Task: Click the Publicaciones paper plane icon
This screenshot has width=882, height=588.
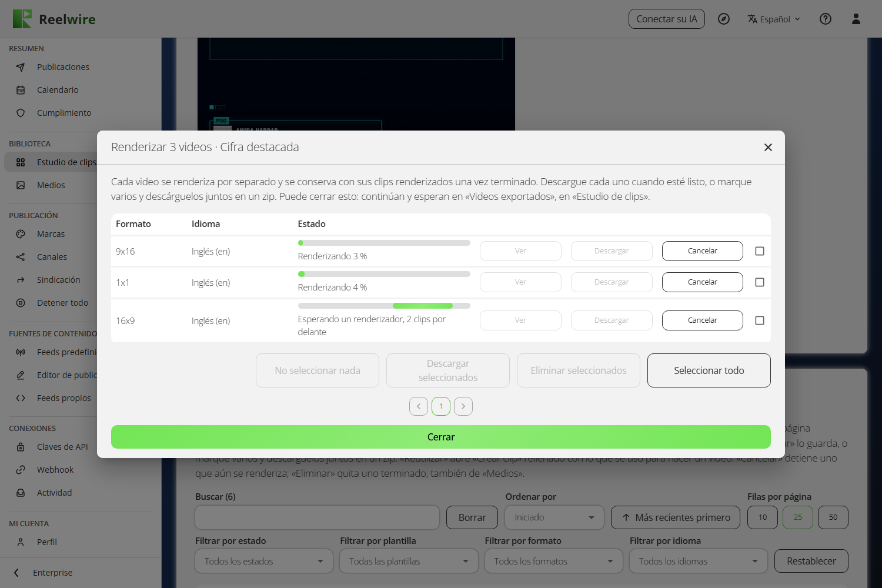Action: pyautogui.click(x=21, y=67)
